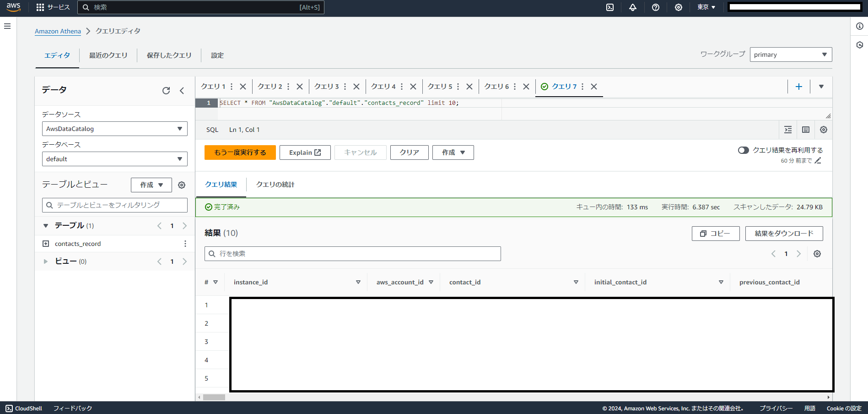This screenshot has width=868, height=414.
Task: Collapse the テーブル section
Action: click(46, 226)
